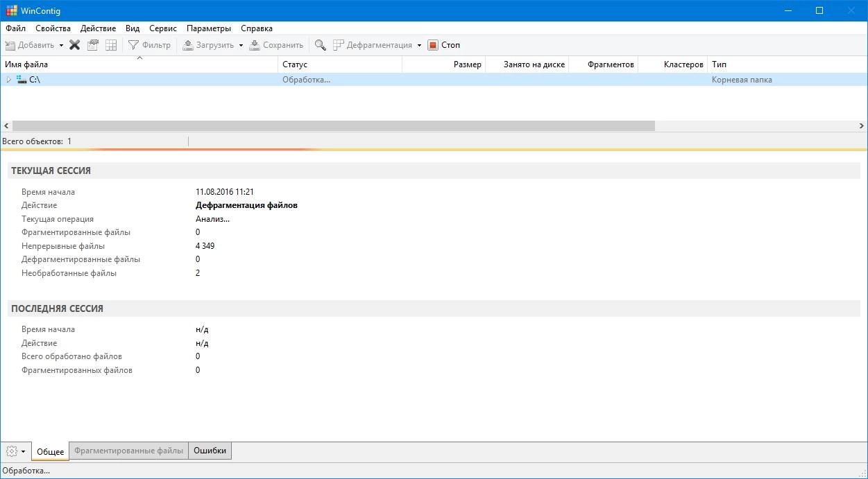Open the Справка menu
This screenshot has height=479, width=868.
tap(256, 28)
